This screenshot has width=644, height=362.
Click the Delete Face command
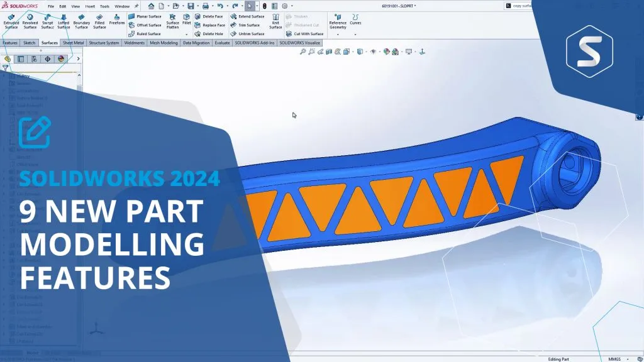coord(208,16)
